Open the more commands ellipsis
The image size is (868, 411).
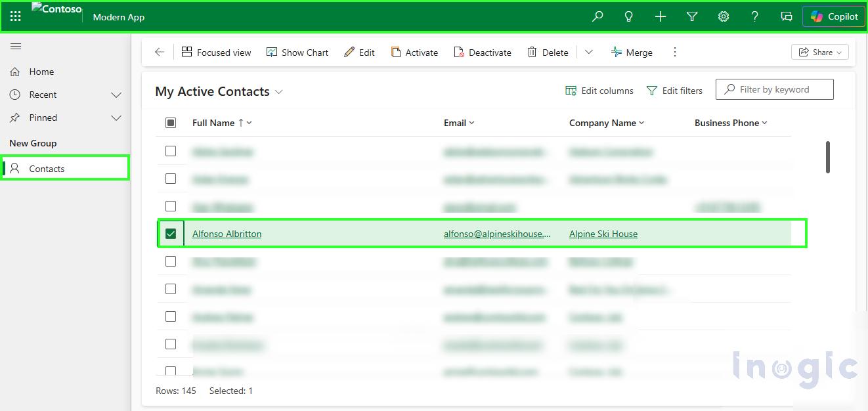point(675,53)
